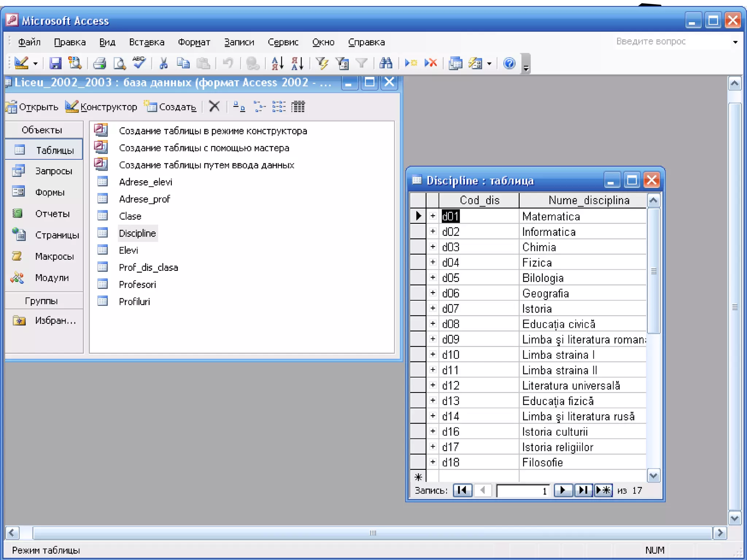Click the Save icon in toolbar
747x560 pixels.
coord(55,63)
